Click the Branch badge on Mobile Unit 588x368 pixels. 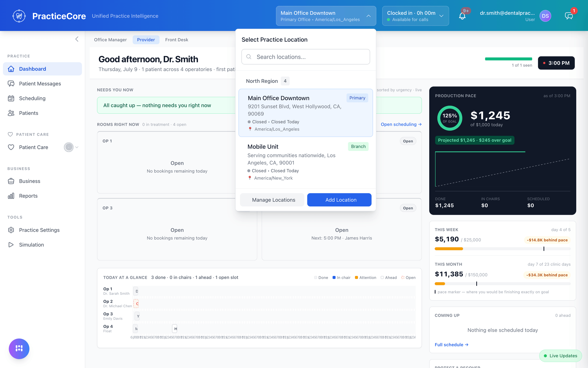pyautogui.click(x=358, y=146)
